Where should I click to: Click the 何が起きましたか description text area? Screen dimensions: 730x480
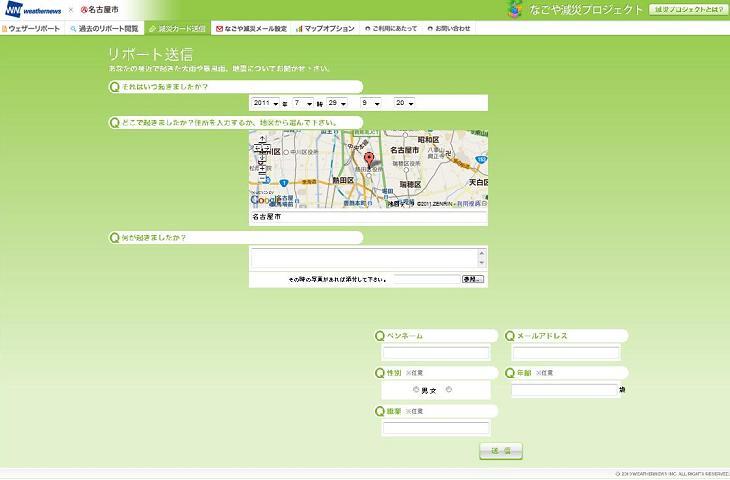(365, 258)
